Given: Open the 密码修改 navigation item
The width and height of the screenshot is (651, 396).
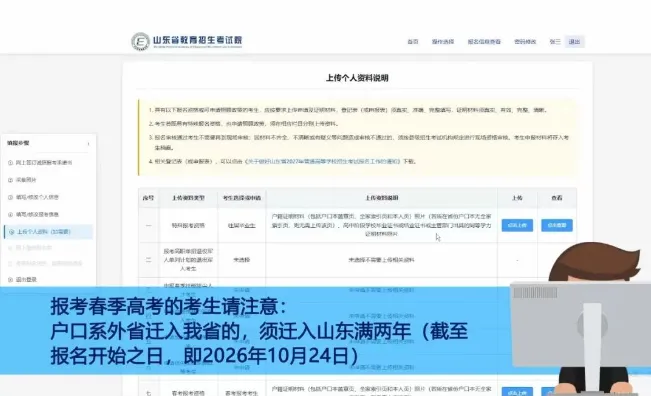Looking at the screenshot, I should (x=525, y=42).
